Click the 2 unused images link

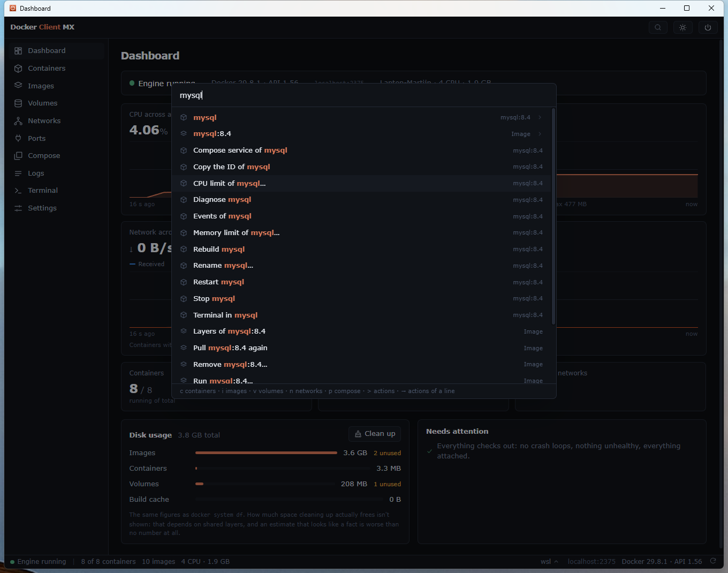(387, 453)
